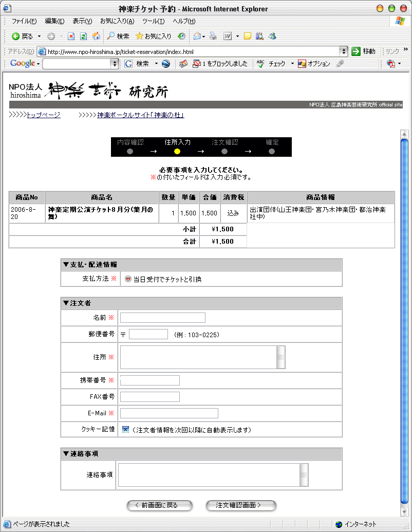Expand the リンク links toolbar chevron

(405, 49)
